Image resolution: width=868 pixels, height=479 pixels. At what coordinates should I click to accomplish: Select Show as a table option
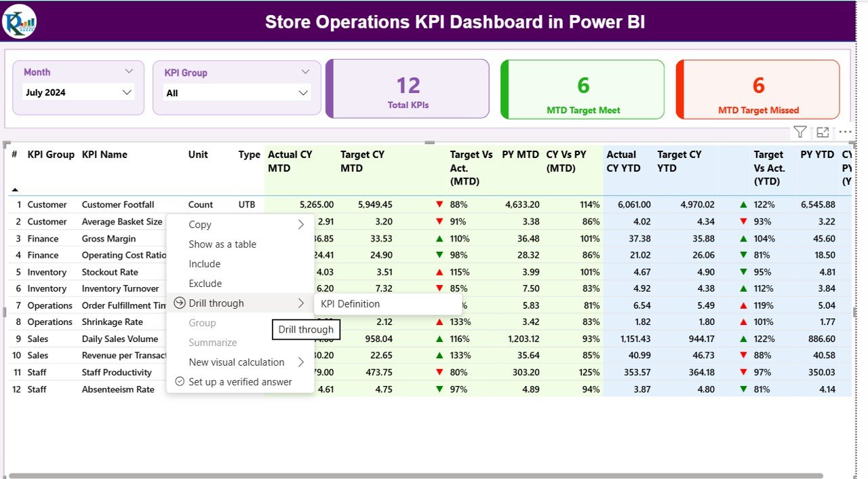[x=222, y=244]
